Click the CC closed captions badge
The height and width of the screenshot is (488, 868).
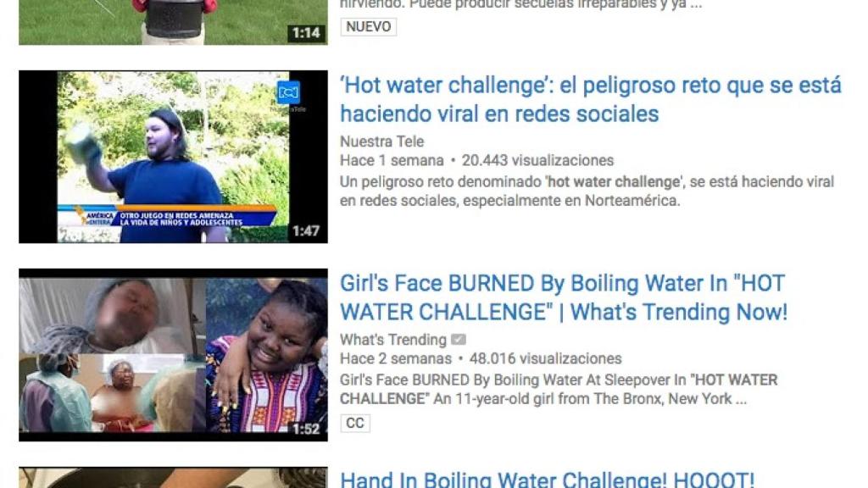[x=355, y=424]
